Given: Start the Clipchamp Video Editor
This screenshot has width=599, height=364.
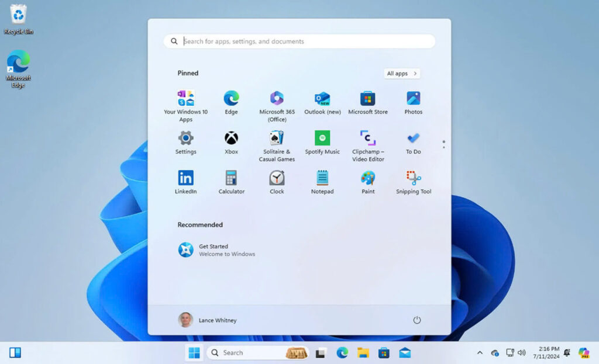Looking at the screenshot, I should (x=368, y=143).
